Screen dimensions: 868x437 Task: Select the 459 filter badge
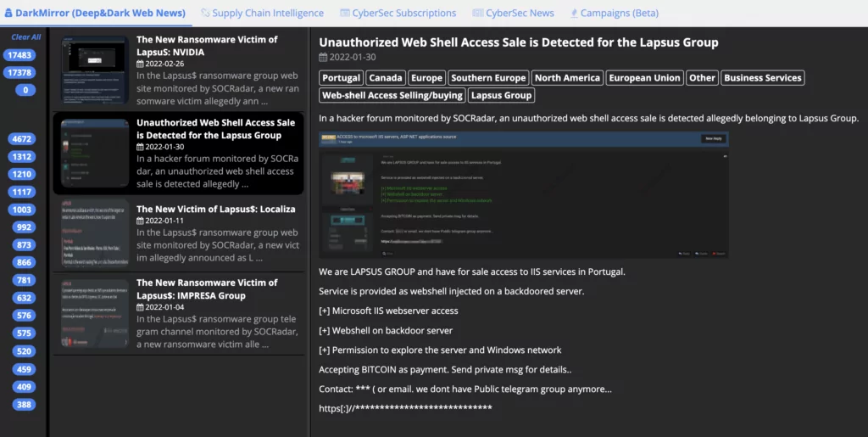(x=24, y=369)
